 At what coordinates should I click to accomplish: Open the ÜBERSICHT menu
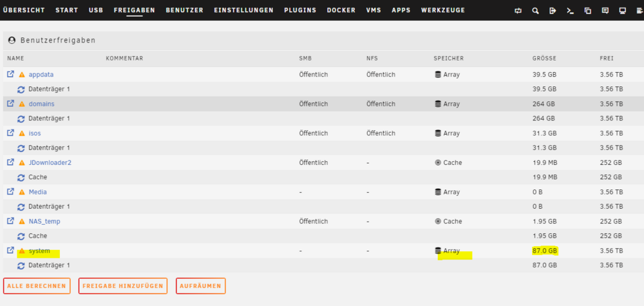(x=24, y=10)
